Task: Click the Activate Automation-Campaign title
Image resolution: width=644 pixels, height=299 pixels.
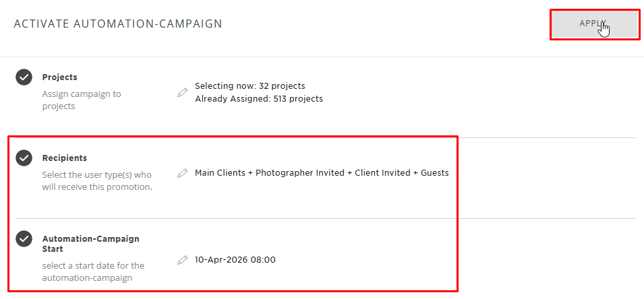Action: [118, 24]
